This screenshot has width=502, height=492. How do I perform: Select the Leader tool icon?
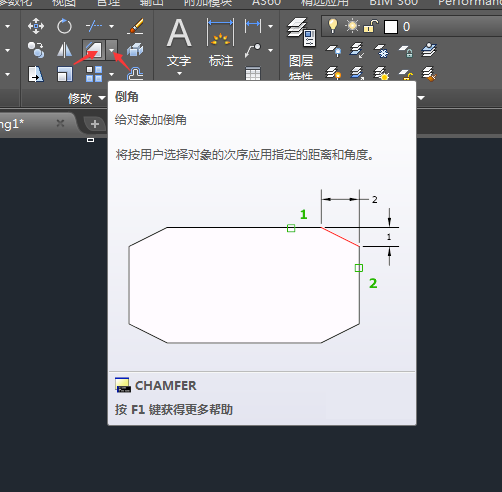point(253,50)
